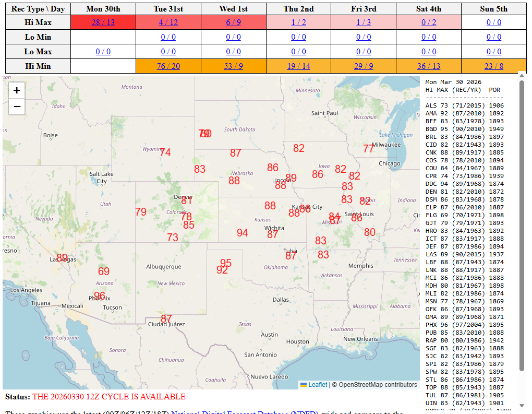Open the Leaflet attribution link
Viewport: 532px width, 414px height.
(x=318, y=385)
